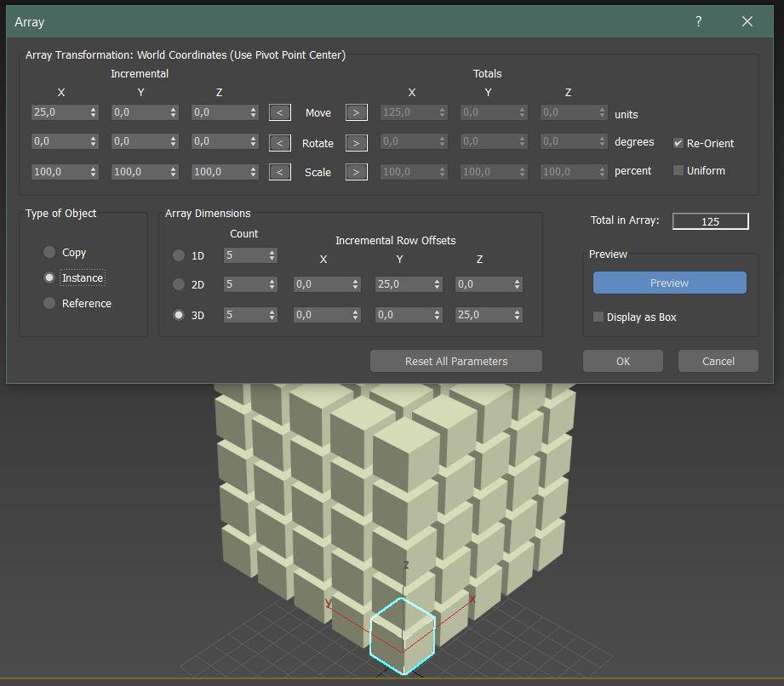Click the Preview button
The height and width of the screenshot is (686, 784).
tap(669, 283)
